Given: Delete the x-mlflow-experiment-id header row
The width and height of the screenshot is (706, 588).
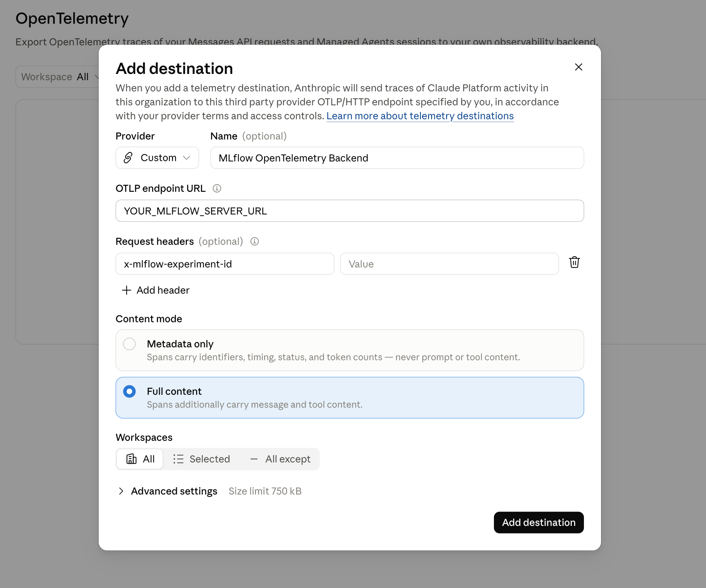Looking at the screenshot, I should click(574, 262).
